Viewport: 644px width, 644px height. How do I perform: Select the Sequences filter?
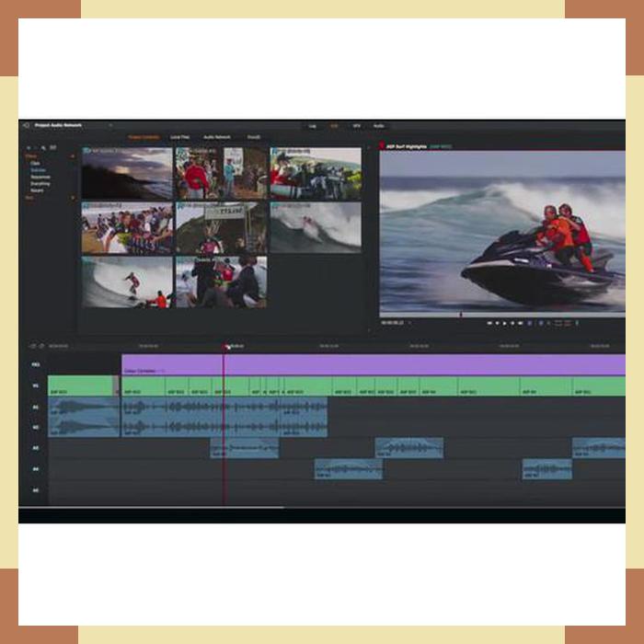[40, 177]
